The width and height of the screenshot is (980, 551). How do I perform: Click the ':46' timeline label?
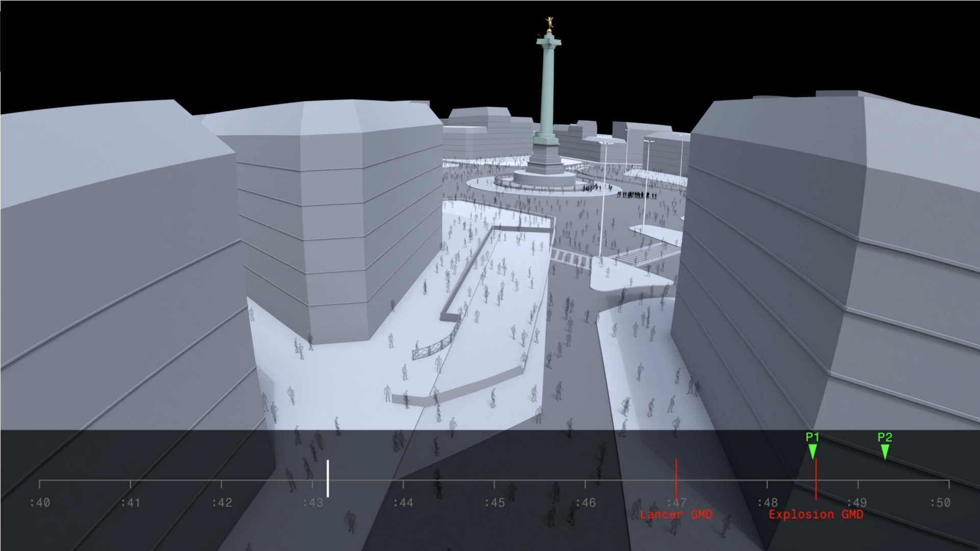tap(585, 503)
